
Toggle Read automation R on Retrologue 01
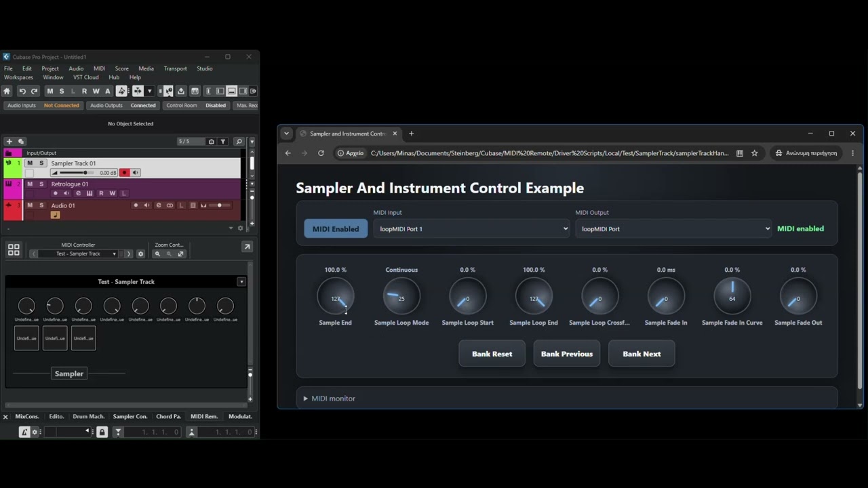click(x=101, y=193)
